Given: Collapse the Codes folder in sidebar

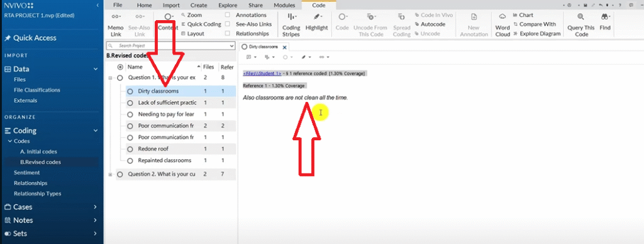Looking at the screenshot, I should (10, 141).
